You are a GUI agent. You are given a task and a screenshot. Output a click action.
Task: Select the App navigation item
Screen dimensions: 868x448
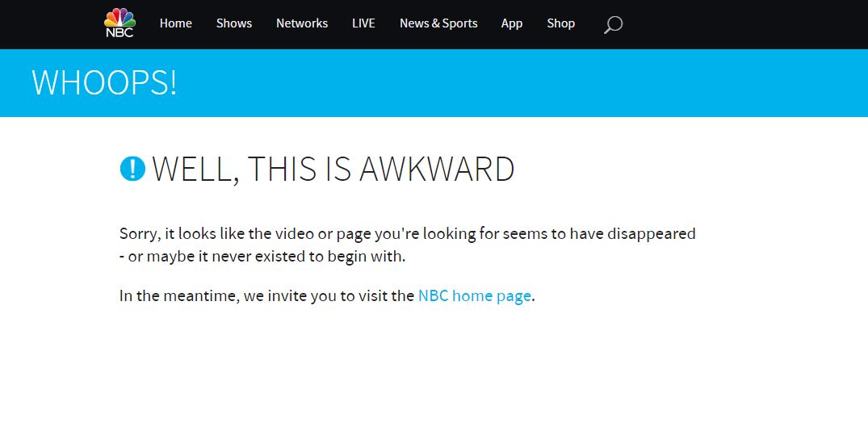[512, 23]
